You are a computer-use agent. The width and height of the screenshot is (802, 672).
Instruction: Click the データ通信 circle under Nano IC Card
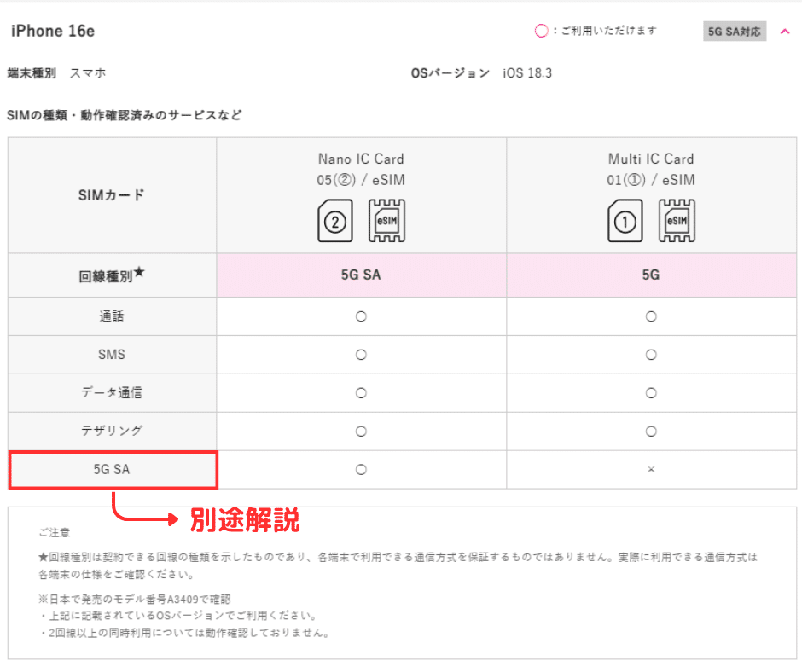click(x=361, y=393)
